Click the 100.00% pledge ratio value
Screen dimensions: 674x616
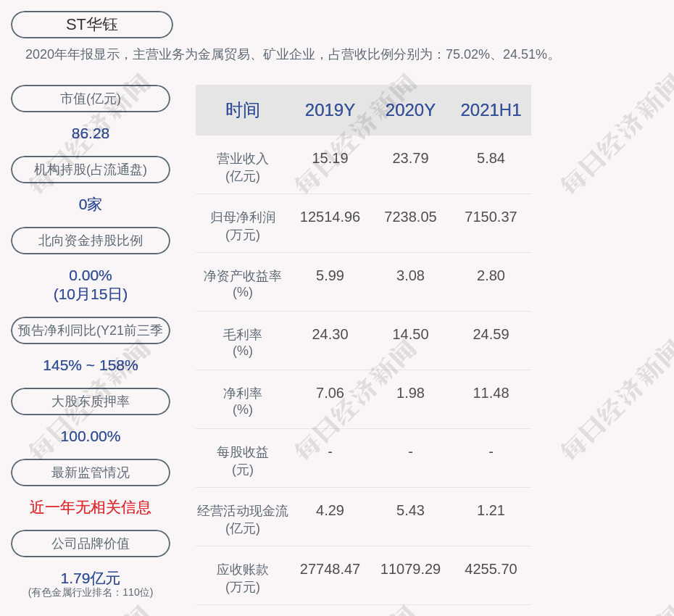pyautogui.click(x=91, y=436)
